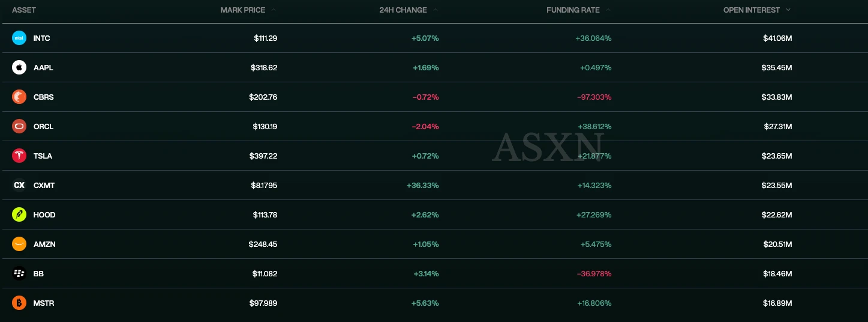Click the AMZN Amazon smile icon
Viewport: 868px width, 322px height.
coord(19,244)
